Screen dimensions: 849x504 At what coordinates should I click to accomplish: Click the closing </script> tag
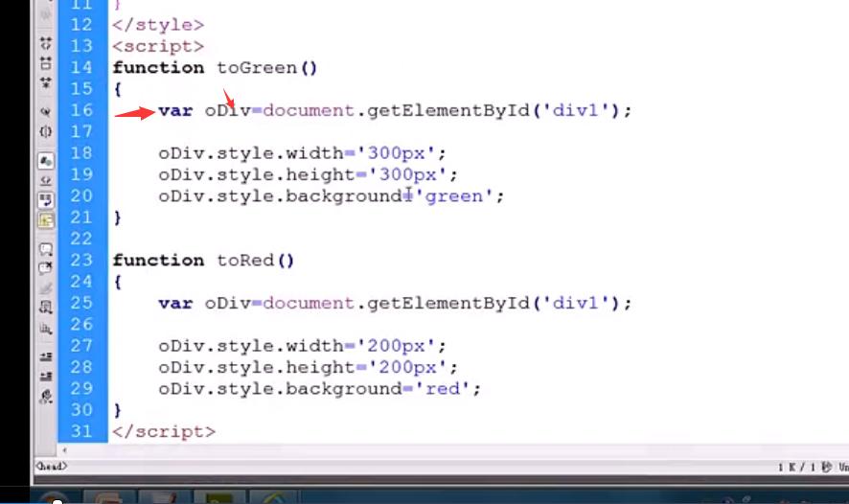[164, 432]
